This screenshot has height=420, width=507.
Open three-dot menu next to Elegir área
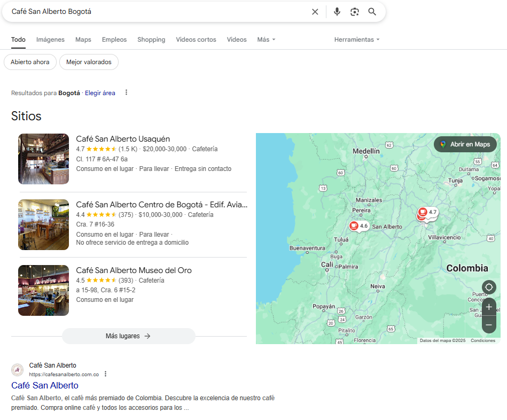click(127, 92)
